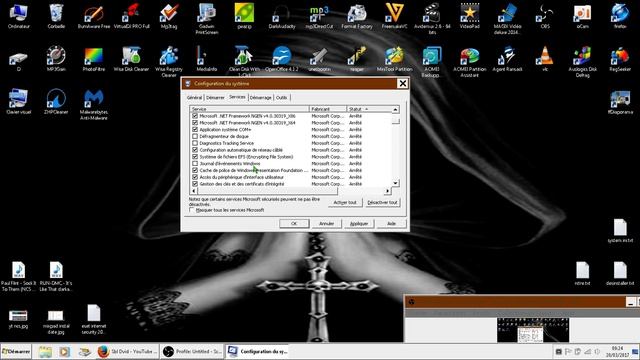This screenshot has width=640, height=360.
Task: Uncheck Application système COM+ service
Action: click(195, 129)
